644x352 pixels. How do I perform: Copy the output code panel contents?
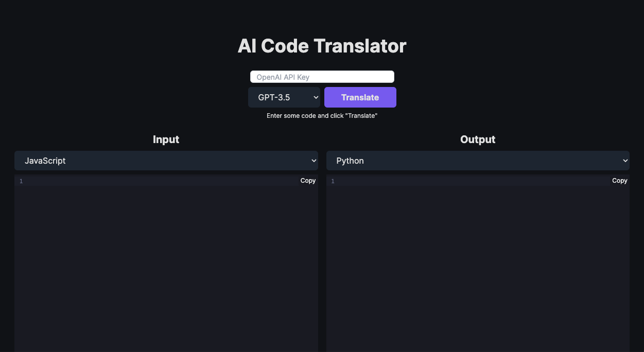pos(619,181)
